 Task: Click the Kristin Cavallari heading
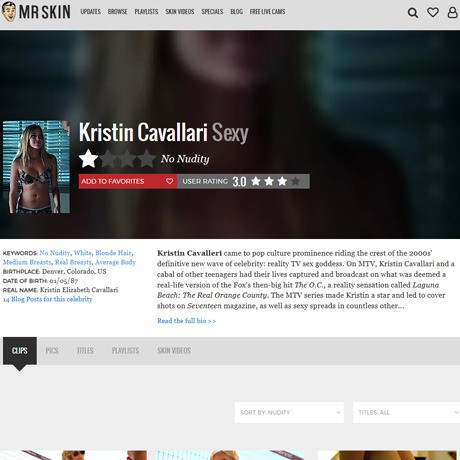pos(143,132)
